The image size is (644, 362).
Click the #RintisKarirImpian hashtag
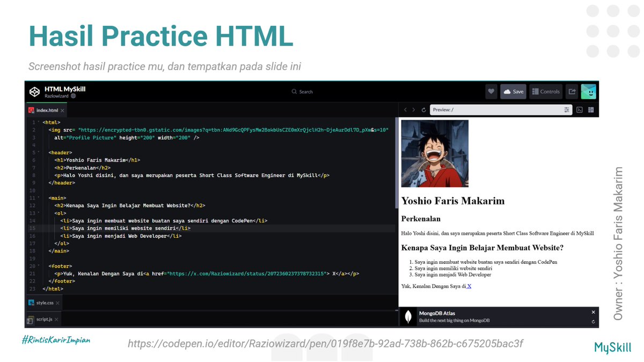pyautogui.click(x=55, y=340)
